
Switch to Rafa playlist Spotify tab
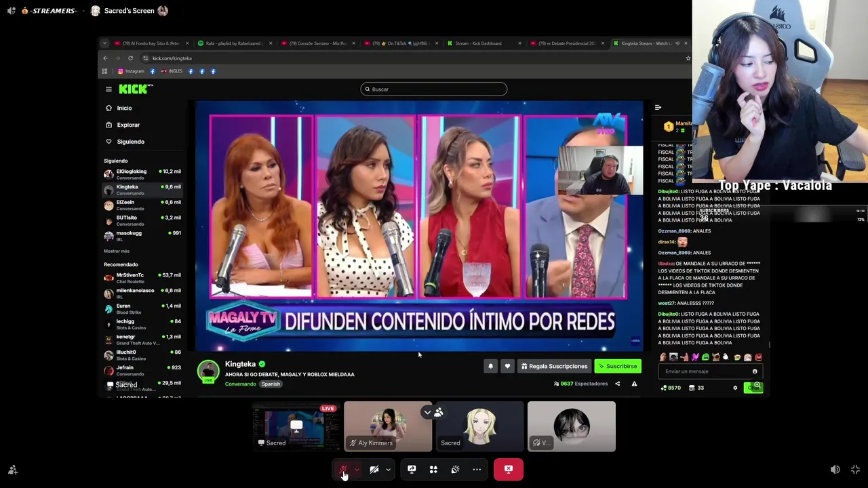click(235, 43)
